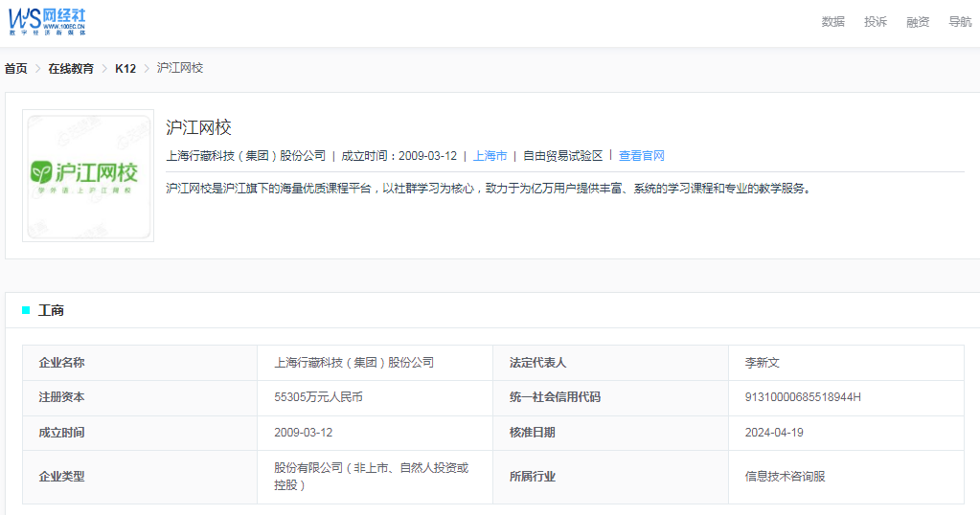
Task: Select 沪江网校 breadcrumb text
Action: click(x=180, y=68)
